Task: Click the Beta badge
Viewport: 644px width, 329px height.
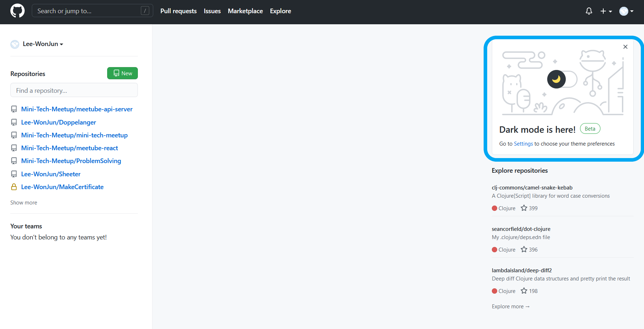Action: pos(590,129)
